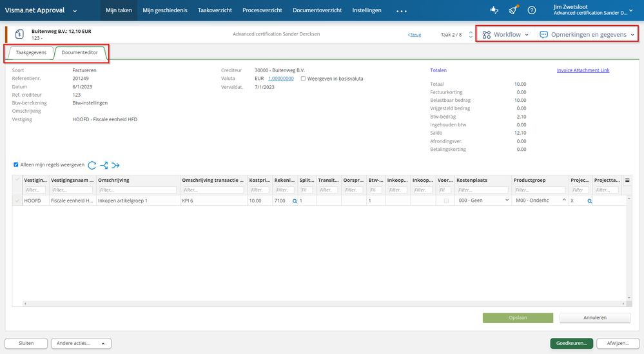
Task: Expand the Workflow dropdown
Action: click(x=505, y=35)
